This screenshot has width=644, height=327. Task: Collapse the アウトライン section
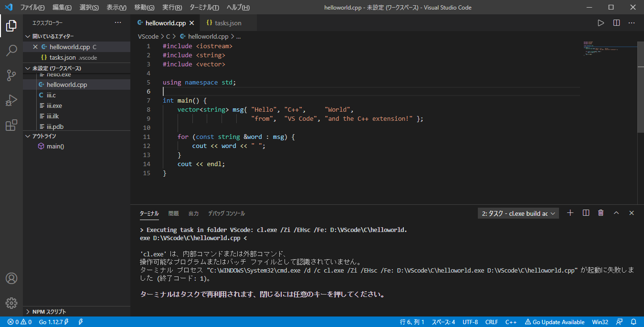click(28, 136)
